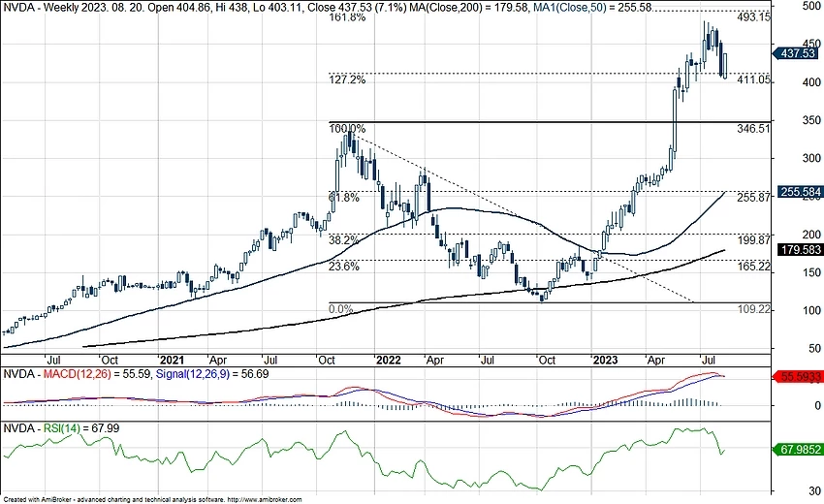824x504 pixels.
Task: Click the 255.584 MA50 value tag
Action: [799, 192]
